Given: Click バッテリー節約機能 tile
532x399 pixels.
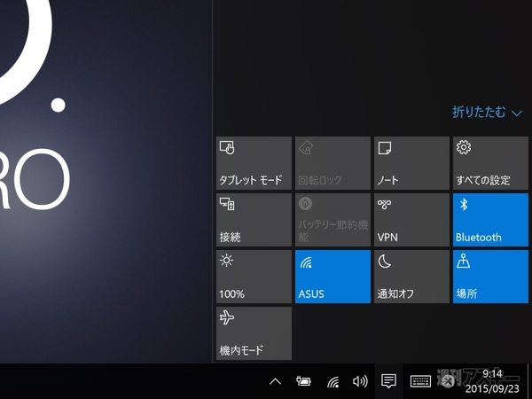Looking at the screenshot, I should (x=332, y=220).
